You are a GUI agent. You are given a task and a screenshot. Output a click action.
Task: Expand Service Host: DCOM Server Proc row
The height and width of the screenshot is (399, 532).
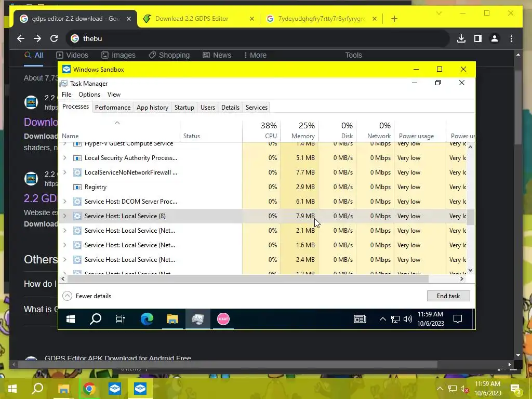click(x=65, y=202)
